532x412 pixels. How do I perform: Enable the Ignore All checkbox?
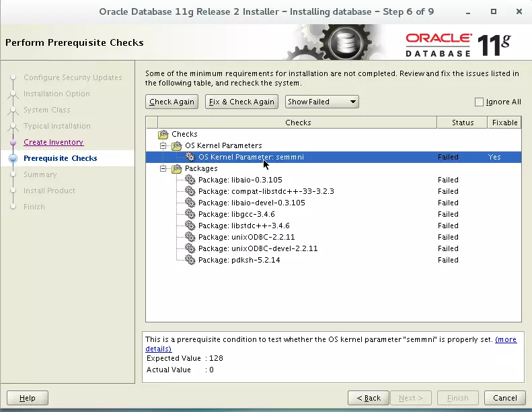tap(479, 102)
